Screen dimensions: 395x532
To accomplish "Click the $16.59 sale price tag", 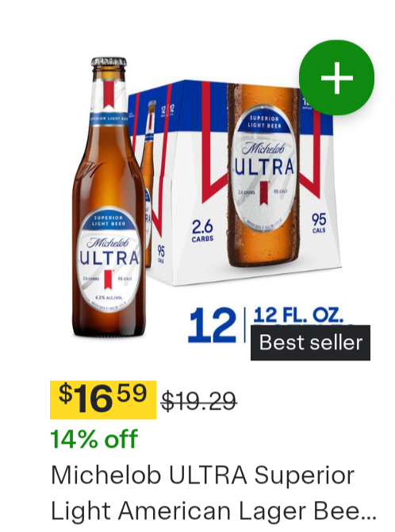I will pyautogui.click(x=103, y=399).
